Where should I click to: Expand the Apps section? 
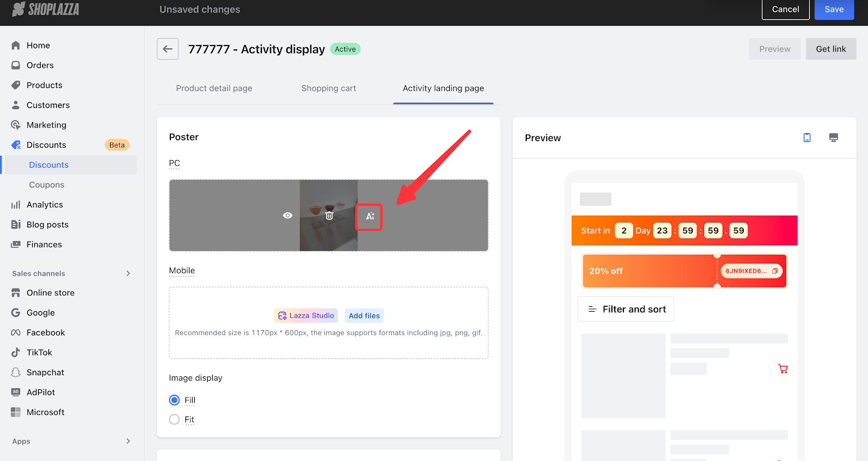pyautogui.click(x=128, y=441)
